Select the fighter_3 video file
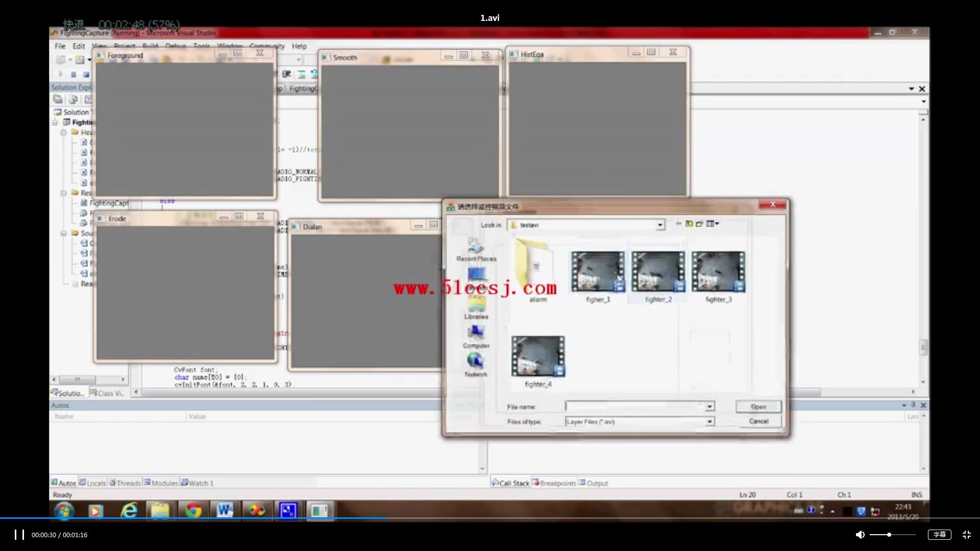 point(718,277)
